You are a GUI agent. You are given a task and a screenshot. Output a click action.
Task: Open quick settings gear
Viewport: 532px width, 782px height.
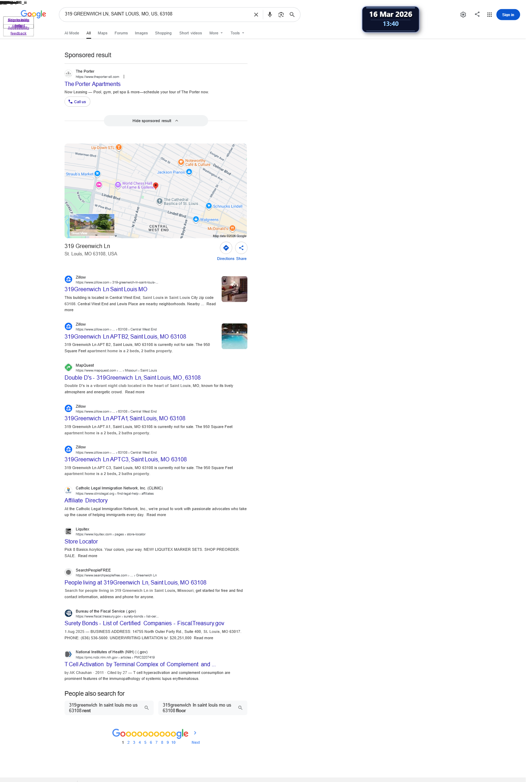[463, 15]
